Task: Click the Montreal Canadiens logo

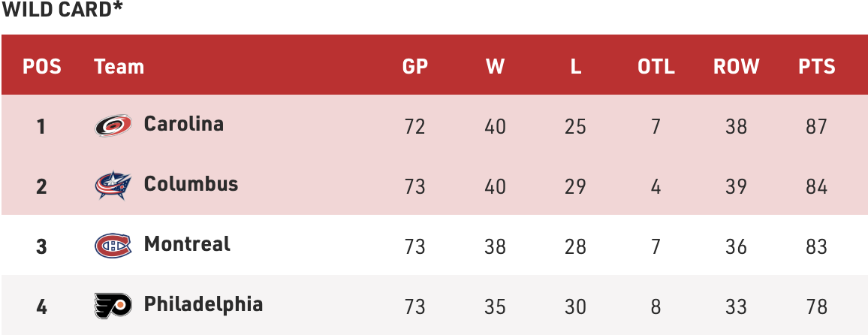Action: [x=113, y=246]
